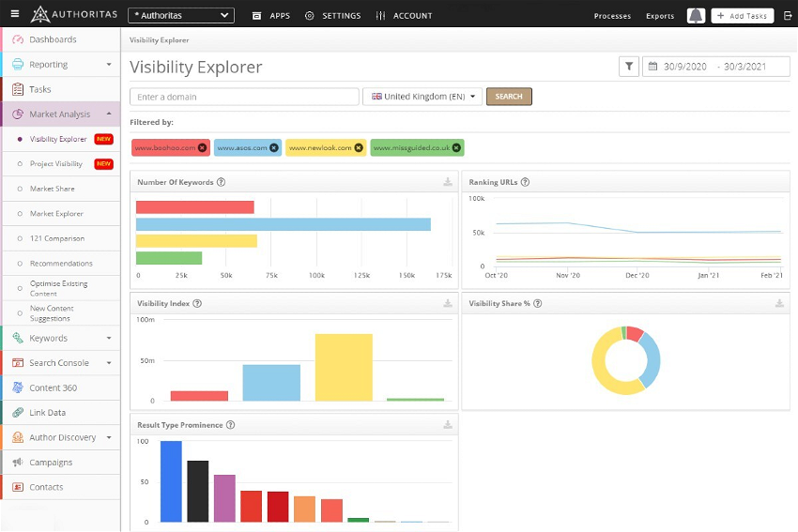Click the Add Tasks button

tap(742, 16)
